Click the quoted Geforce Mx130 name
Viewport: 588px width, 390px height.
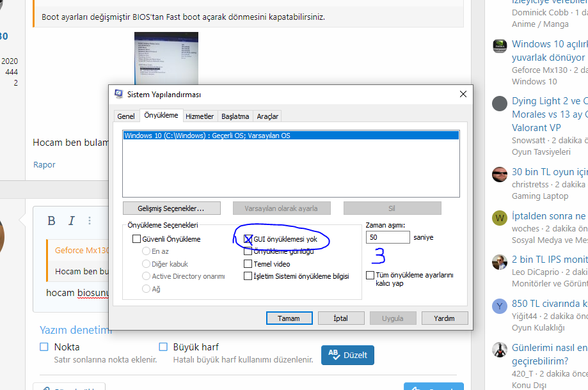pos(81,250)
